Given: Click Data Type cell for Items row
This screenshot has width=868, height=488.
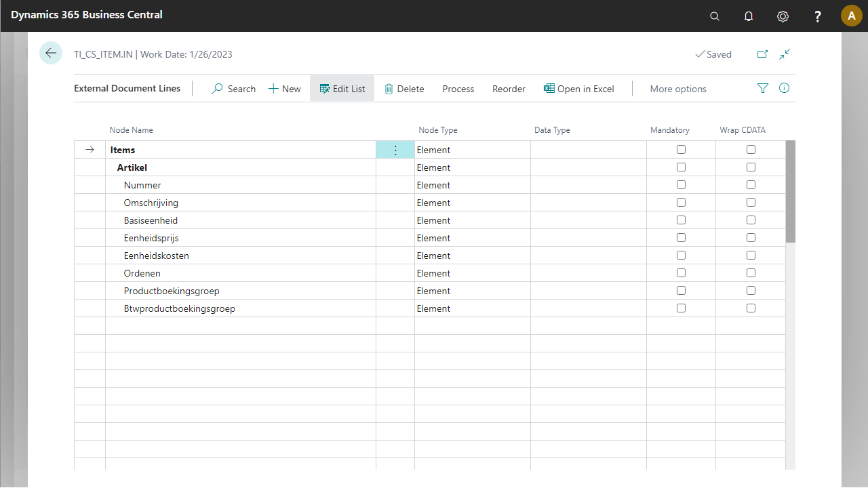Looking at the screenshot, I should click(x=589, y=150).
